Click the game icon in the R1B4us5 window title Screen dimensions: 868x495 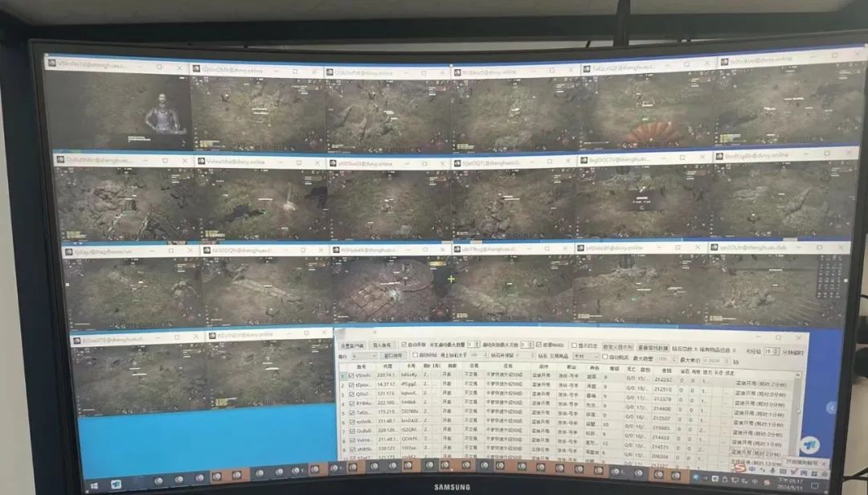coord(457,72)
